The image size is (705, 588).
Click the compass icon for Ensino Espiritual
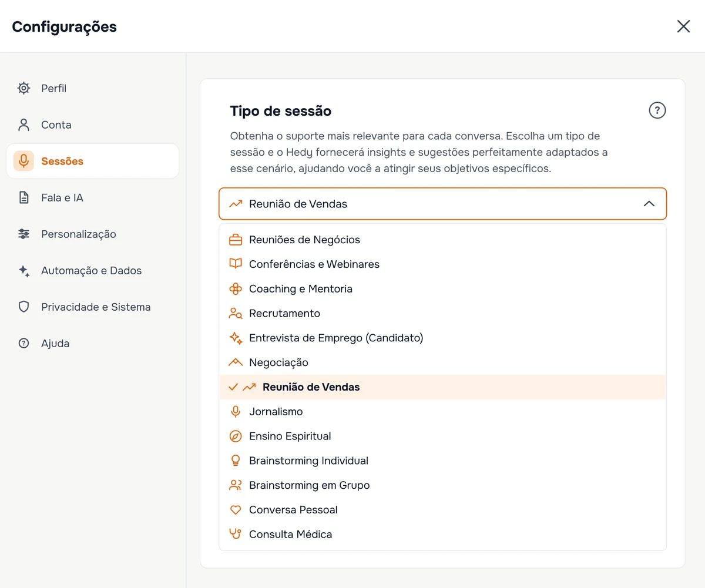(236, 436)
